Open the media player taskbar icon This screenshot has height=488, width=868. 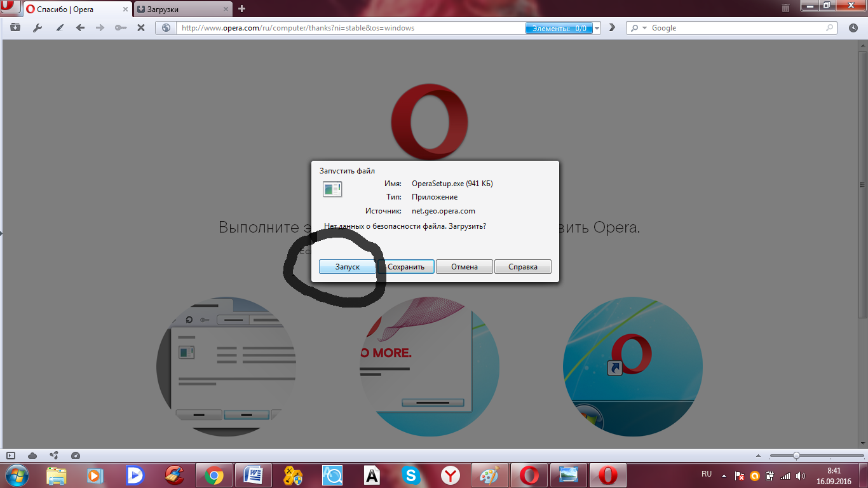pyautogui.click(x=95, y=475)
